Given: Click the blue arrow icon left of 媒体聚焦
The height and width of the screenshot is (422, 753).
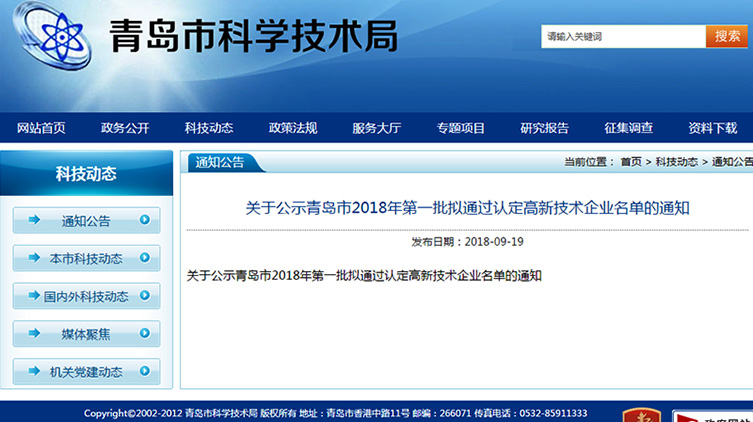Looking at the screenshot, I should click(35, 334).
